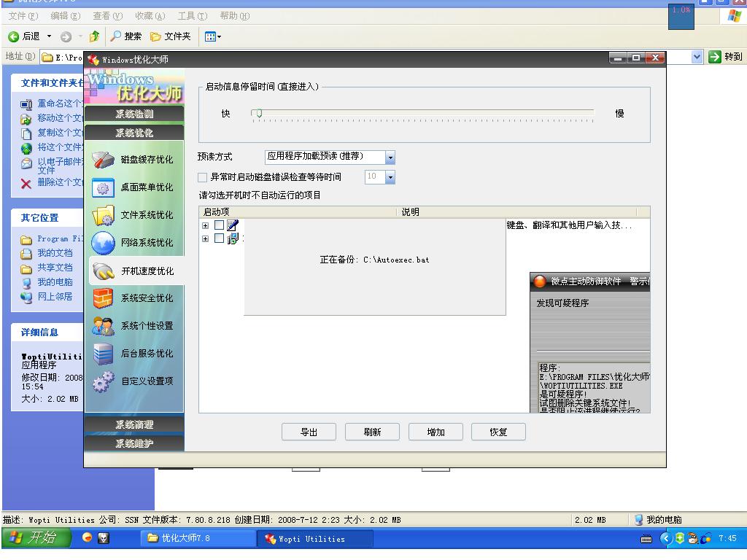This screenshot has width=747, height=560.
Task: Open the 搜索 search tool in Explorer
Action: 125,36
